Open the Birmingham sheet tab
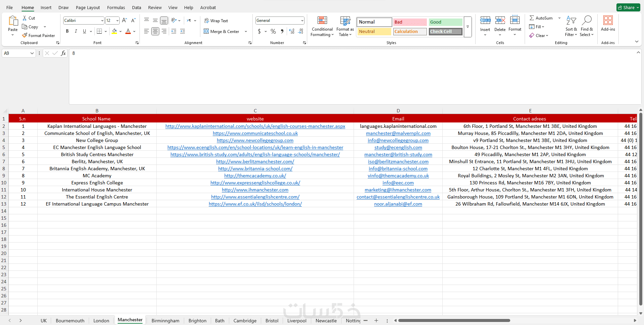The width and height of the screenshot is (644, 325). pos(165,321)
